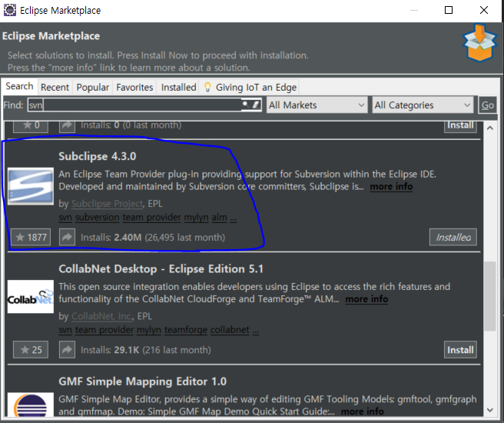
Task: Close the Eclipse Marketplace window
Action: [484, 10]
